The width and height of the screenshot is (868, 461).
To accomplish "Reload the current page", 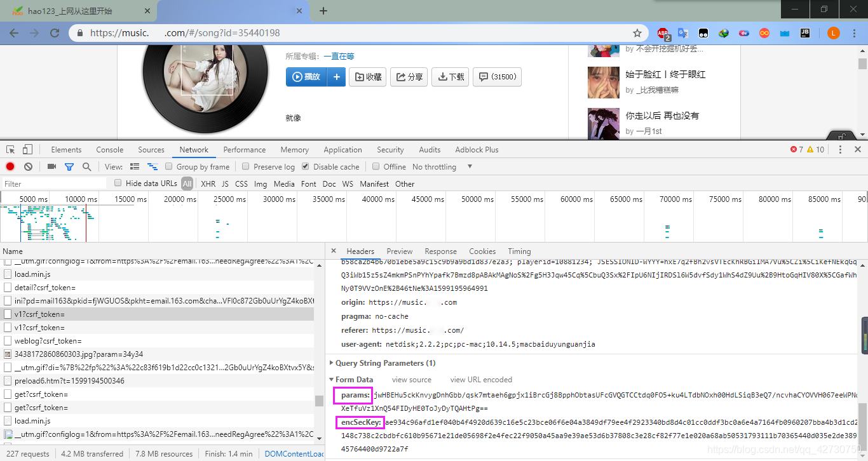I will coord(55,33).
